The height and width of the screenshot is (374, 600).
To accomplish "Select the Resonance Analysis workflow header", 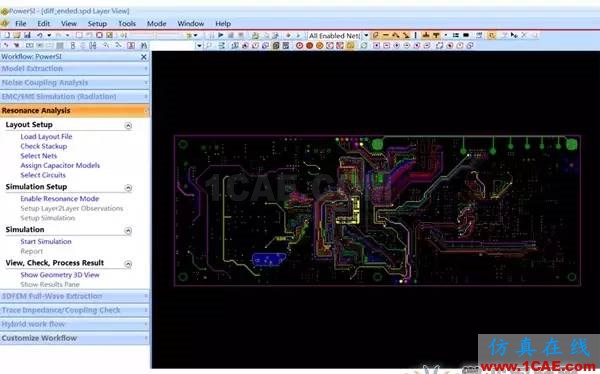I will coord(75,111).
